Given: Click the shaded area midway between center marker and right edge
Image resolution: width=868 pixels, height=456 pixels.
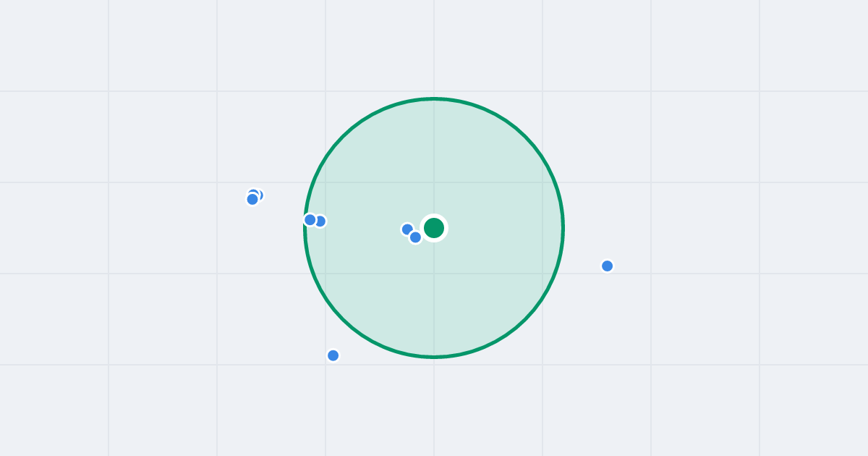Looking at the screenshot, I should point(498,228).
